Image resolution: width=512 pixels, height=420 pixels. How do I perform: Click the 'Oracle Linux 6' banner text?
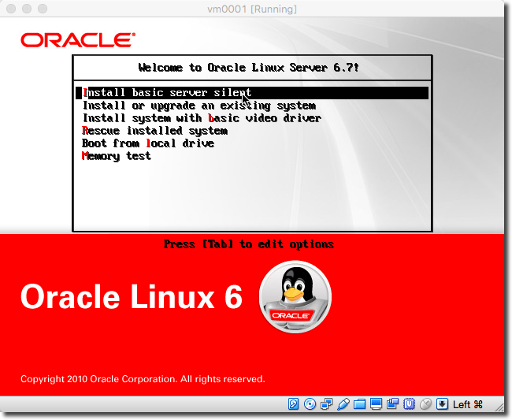(132, 296)
